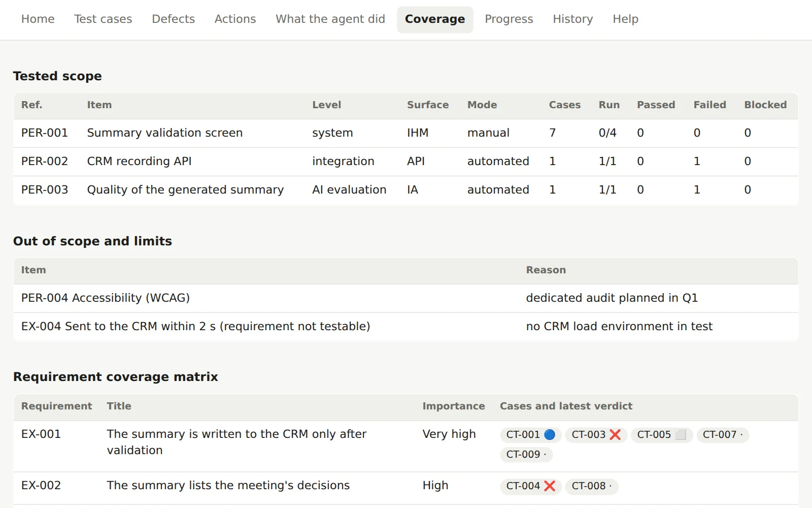Image resolution: width=812 pixels, height=508 pixels.
Task: Open the CT-004 failed case chip
Action: [x=530, y=486]
